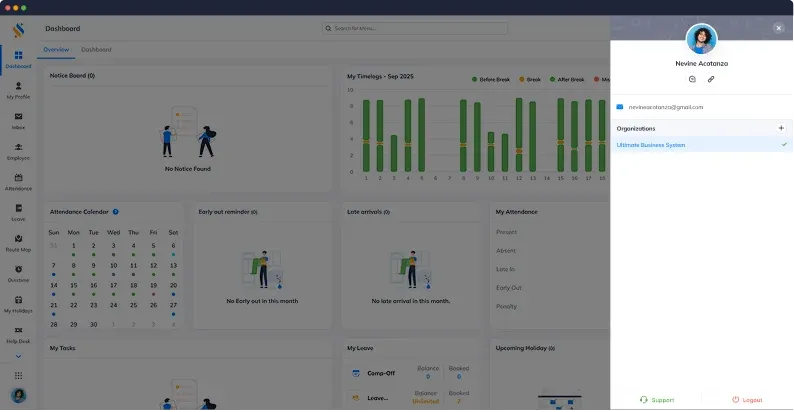
Task: Click the app logo in top-left
Action: tap(18, 30)
